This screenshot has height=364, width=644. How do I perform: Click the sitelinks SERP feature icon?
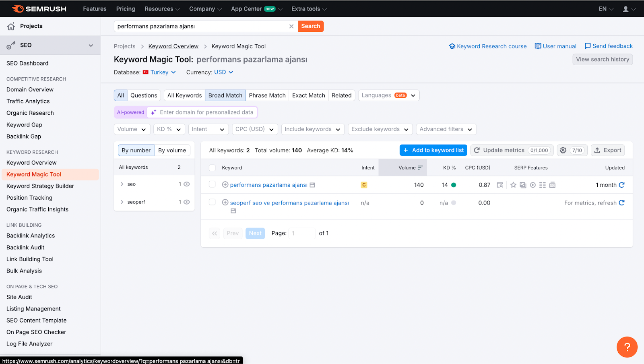(543, 185)
